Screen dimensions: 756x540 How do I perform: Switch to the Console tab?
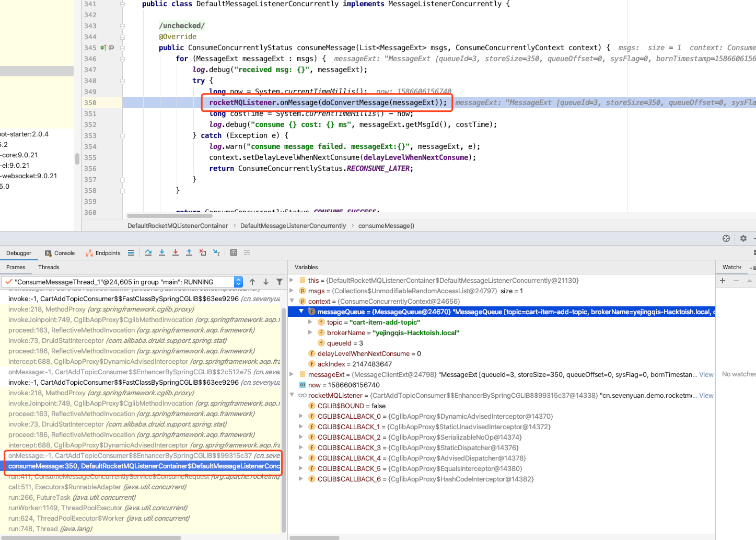pyautogui.click(x=60, y=253)
